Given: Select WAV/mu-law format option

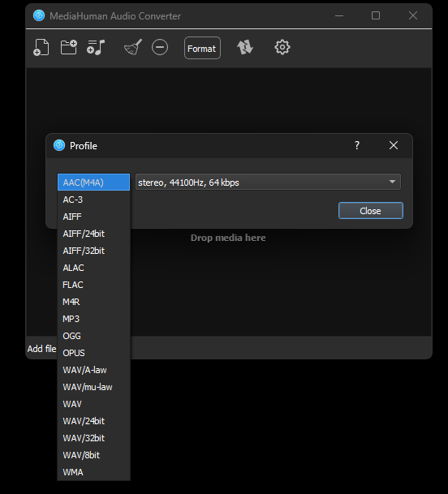Looking at the screenshot, I should pyautogui.click(x=93, y=387).
